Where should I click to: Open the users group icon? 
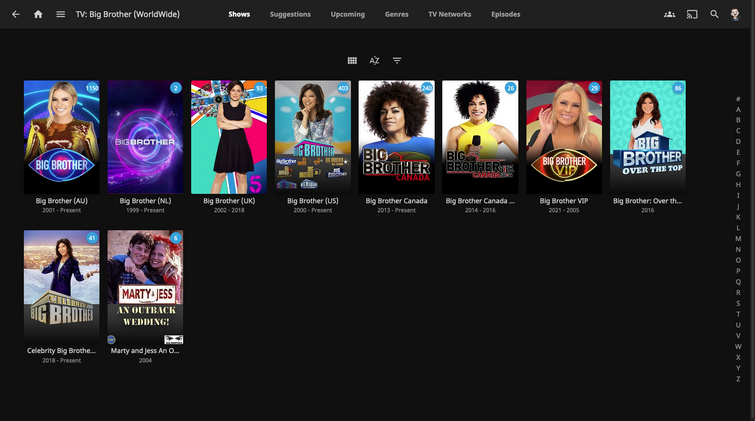pos(669,14)
